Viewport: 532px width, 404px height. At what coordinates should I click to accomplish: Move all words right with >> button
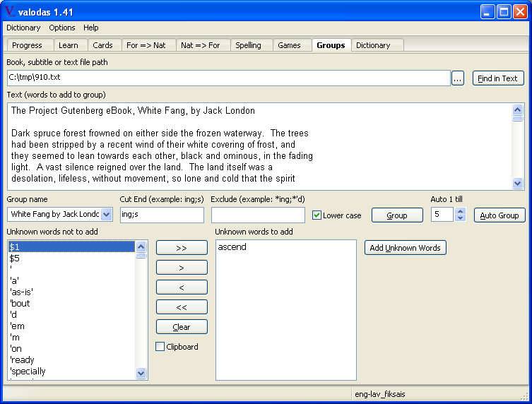coord(182,248)
